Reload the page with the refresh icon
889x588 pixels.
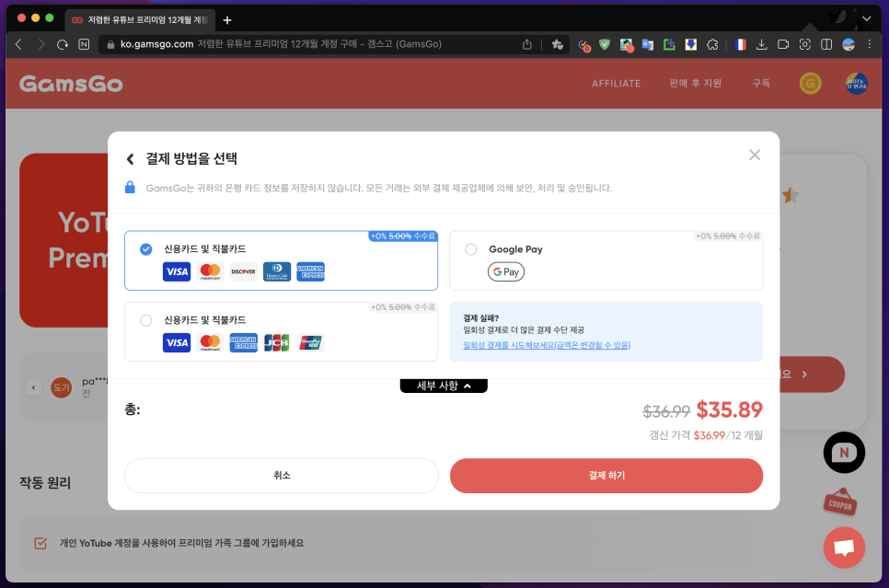63,44
